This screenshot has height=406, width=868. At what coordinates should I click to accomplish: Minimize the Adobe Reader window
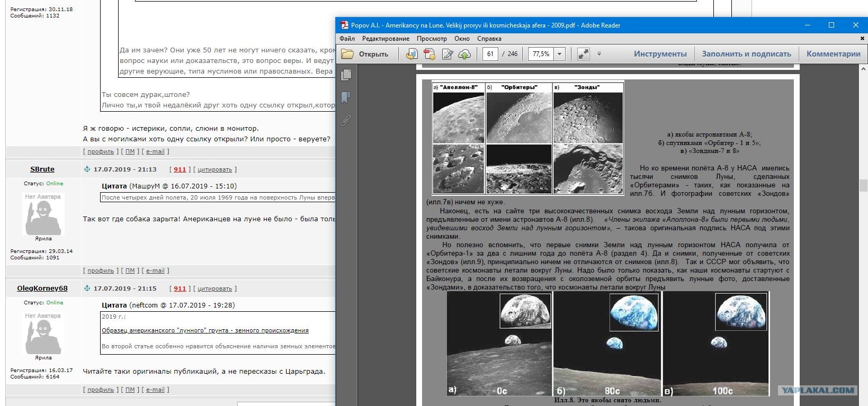click(x=808, y=25)
